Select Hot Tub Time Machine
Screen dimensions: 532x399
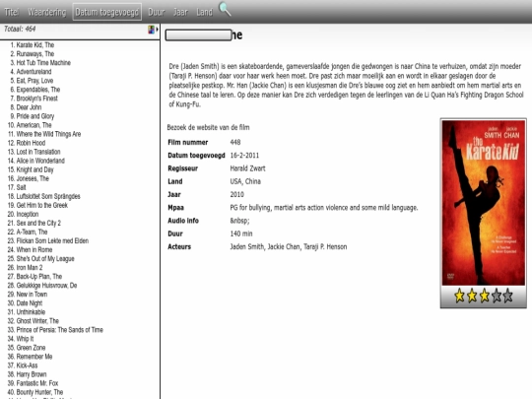coord(43,63)
